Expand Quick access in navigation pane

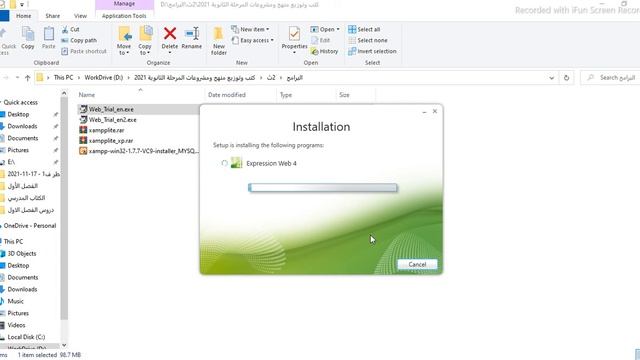[x=1, y=102]
